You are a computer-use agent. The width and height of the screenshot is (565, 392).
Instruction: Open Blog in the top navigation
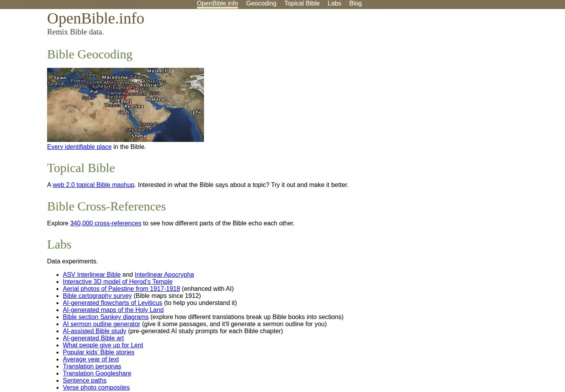click(x=355, y=4)
